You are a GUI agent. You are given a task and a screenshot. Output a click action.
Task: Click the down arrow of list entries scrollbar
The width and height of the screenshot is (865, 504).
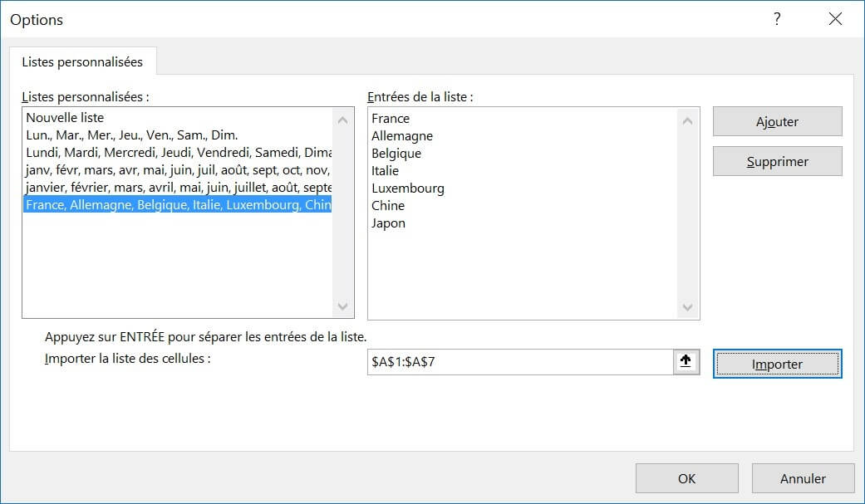coord(687,307)
